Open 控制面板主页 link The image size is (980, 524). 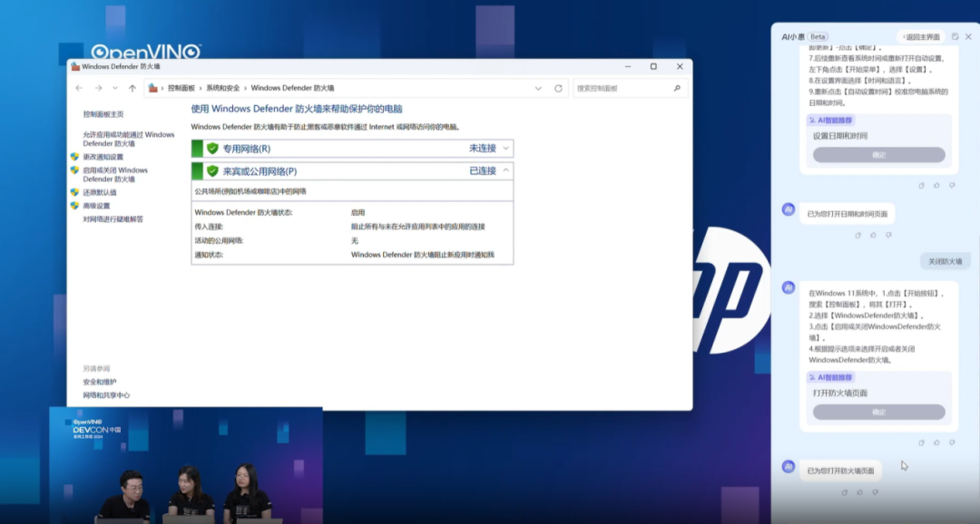(103, 114)
